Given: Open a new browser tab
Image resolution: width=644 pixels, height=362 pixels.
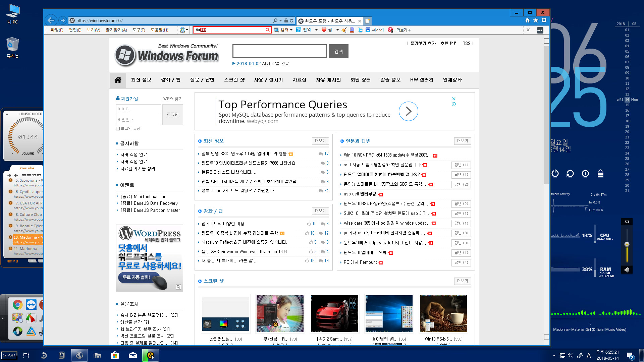Looking at the screenshot, I should point(368,21).
